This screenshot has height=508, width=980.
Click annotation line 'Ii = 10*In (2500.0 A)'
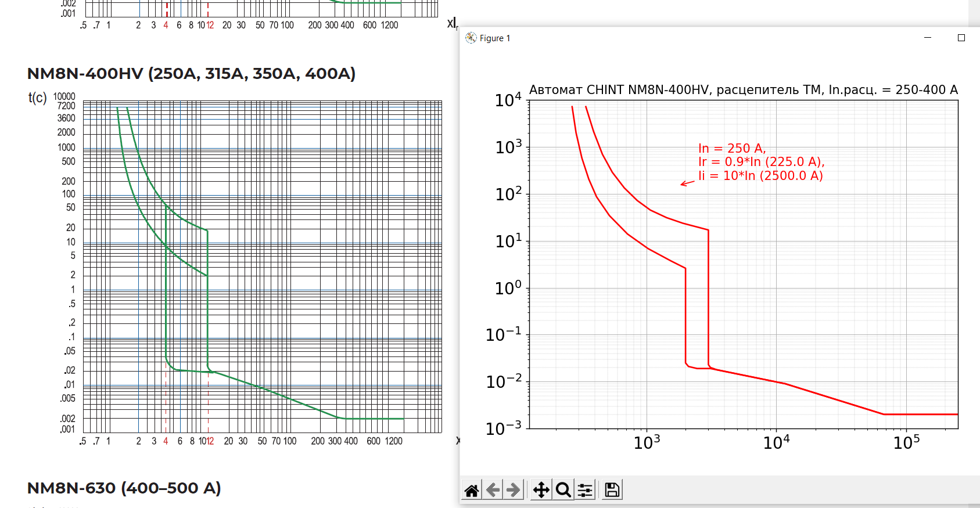[x=761, y=175]
